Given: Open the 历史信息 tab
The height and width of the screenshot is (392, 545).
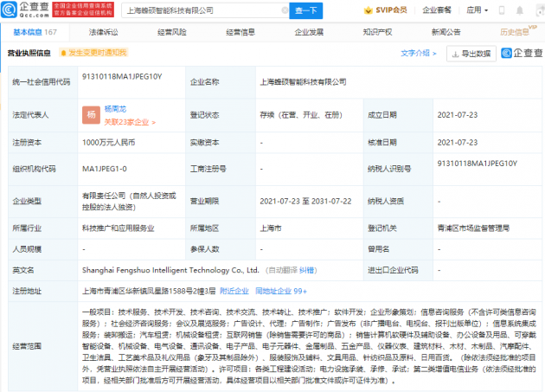Looking at the screenshot, I should (514, 32).
